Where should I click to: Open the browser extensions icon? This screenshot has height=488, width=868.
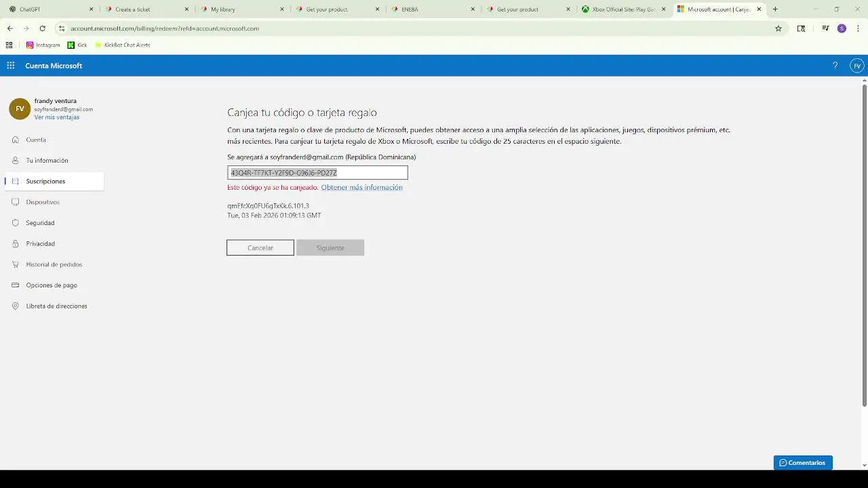801,28
